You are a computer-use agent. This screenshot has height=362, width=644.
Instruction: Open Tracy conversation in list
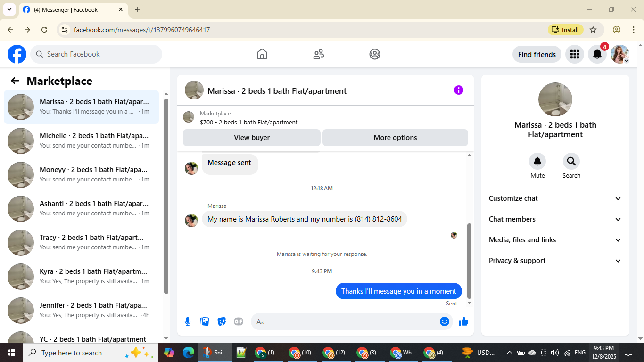pyautogui.click(x=81, y=243)
